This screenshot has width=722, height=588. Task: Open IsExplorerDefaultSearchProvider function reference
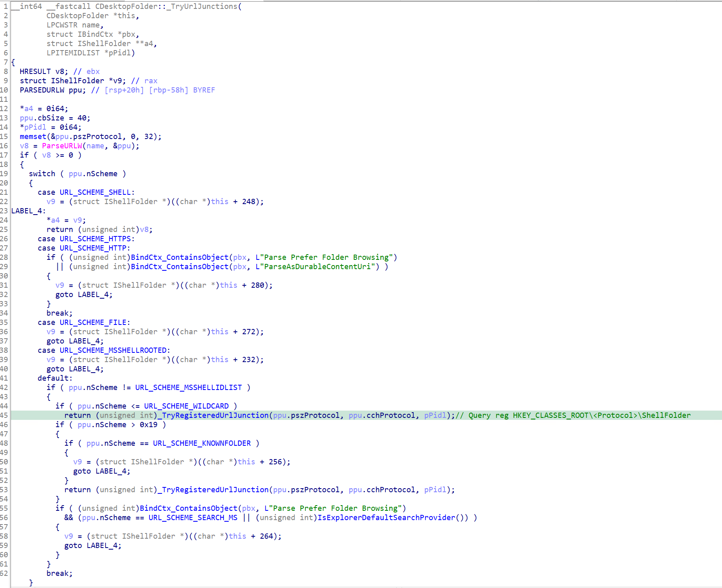[386, 518]
